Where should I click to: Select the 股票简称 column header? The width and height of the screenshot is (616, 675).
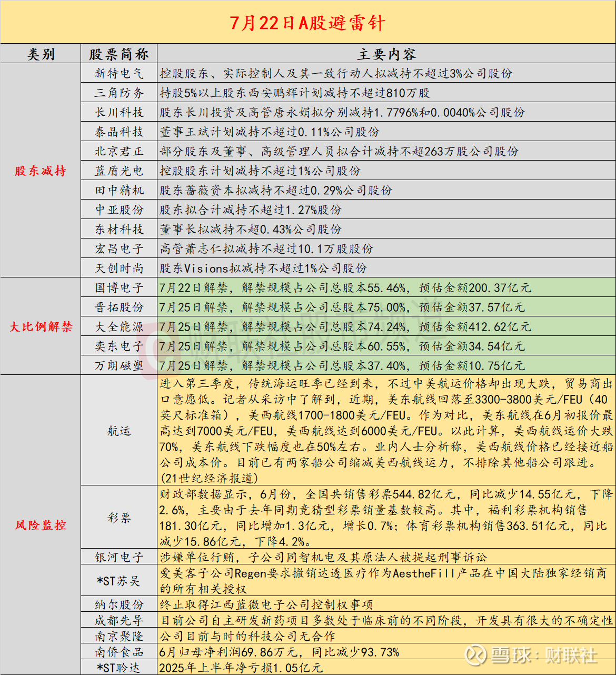point(119,54)
